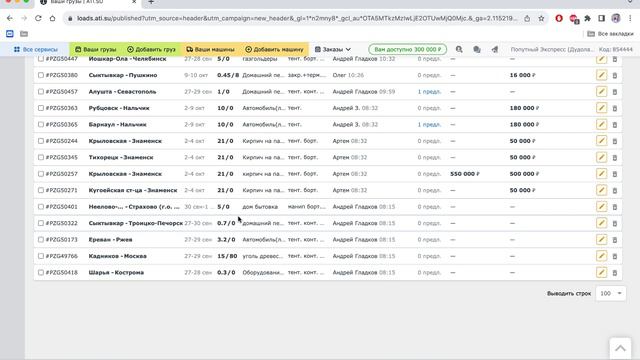Select checkbox for cargo #PZG50418
The height and width of the screenshot is (360, 640).
(41, 272)
